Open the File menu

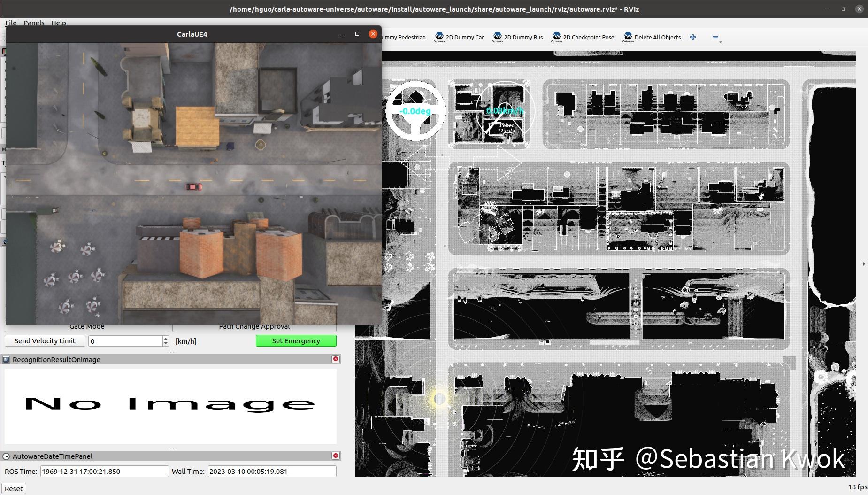click(11, 23)
